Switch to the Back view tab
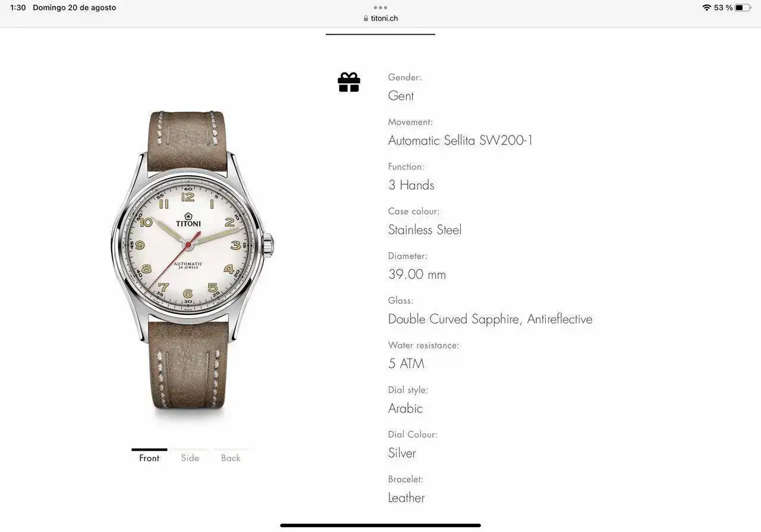761x532 pixels. tap(231, 458)
